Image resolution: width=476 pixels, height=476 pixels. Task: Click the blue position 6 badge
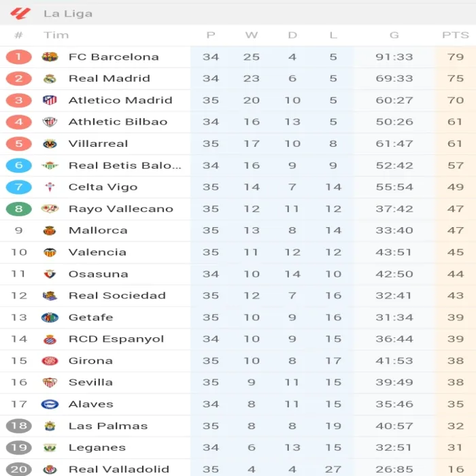[18, 165]
